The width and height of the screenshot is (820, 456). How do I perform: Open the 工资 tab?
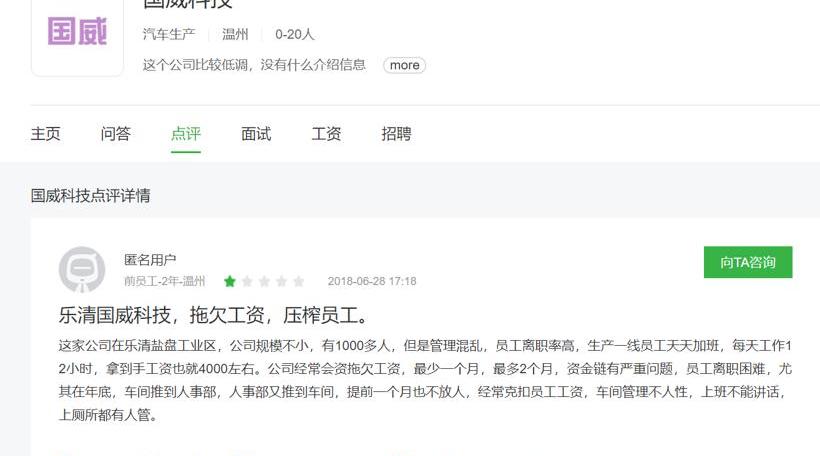[326, 134]
